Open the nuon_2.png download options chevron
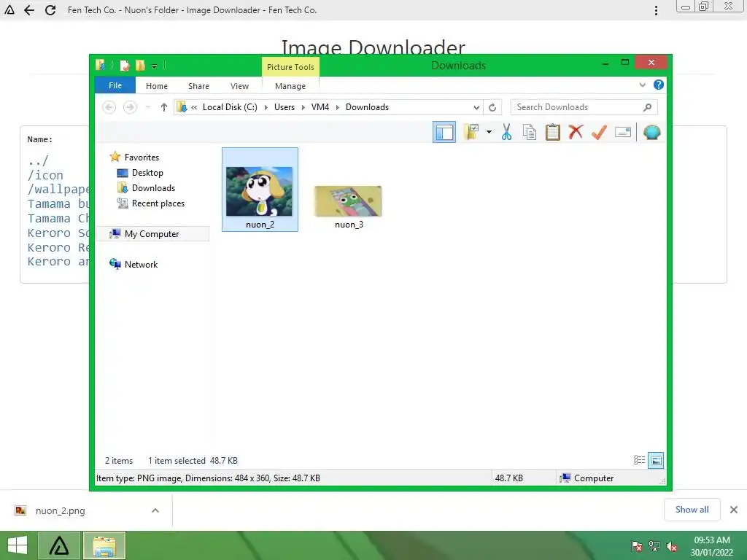Screen dimensions: 747x560 pyautogui.click(x=155, y=510)
